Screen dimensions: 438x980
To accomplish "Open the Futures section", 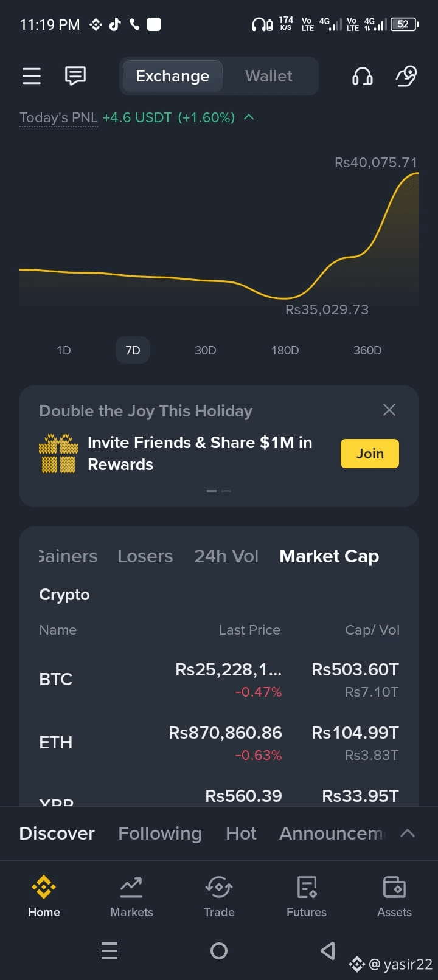I will click(x=307, y=896).
